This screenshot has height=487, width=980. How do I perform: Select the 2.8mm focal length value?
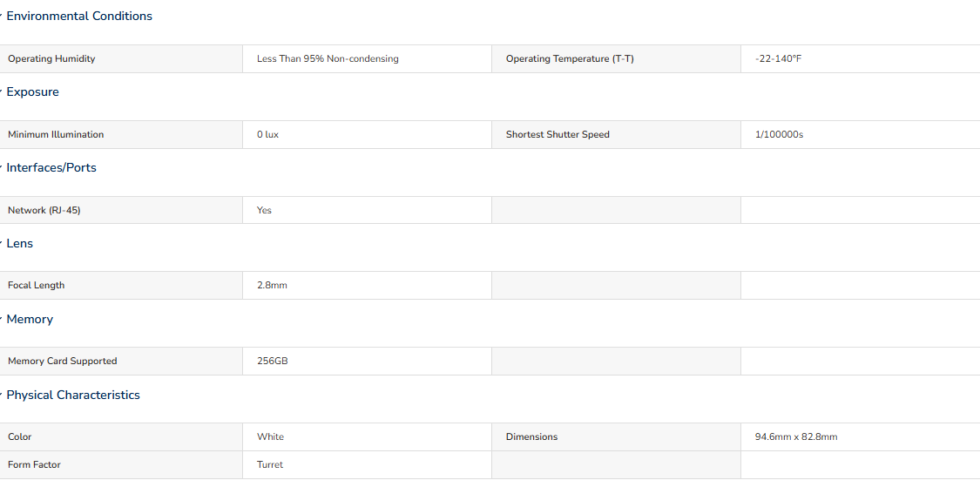point(272,285)
